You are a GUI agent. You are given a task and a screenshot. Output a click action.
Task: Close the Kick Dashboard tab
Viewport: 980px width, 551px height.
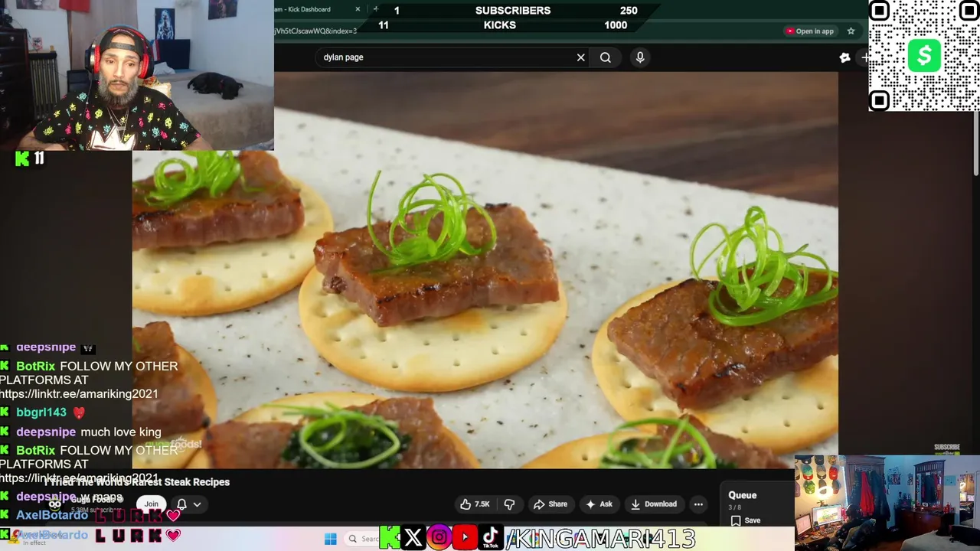point(358,9)
